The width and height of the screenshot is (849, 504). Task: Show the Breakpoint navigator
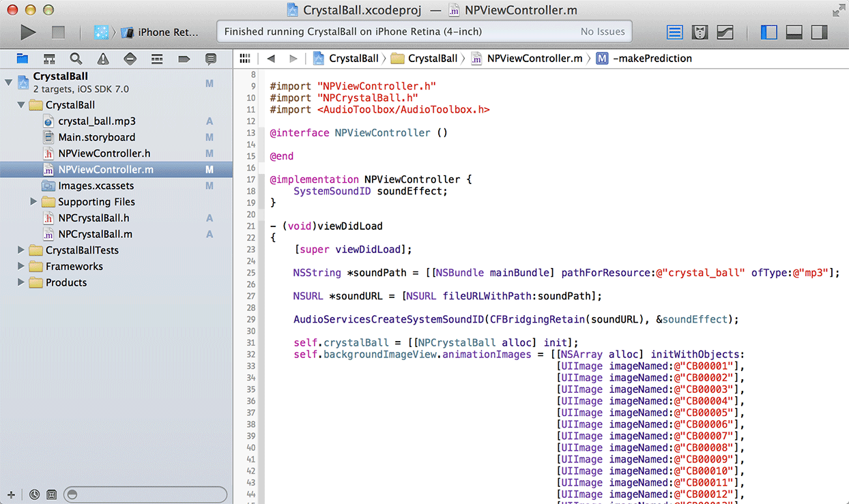tap(184, 59)
